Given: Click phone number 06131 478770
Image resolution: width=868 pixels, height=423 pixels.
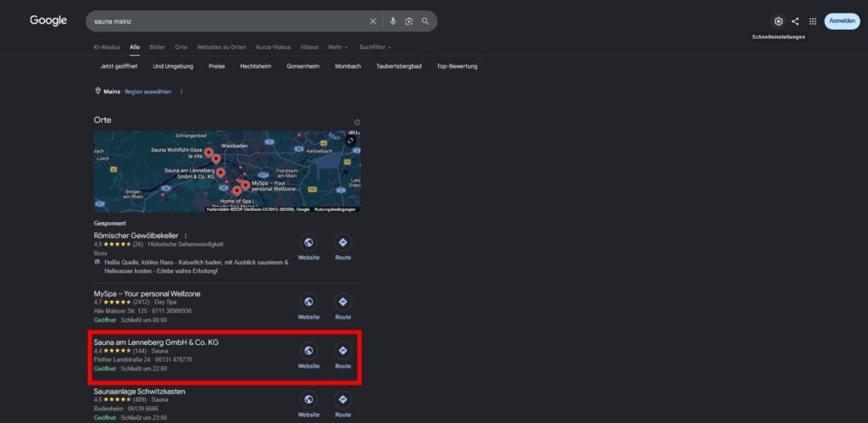Looking at the screenshot, I should point(174,360).
